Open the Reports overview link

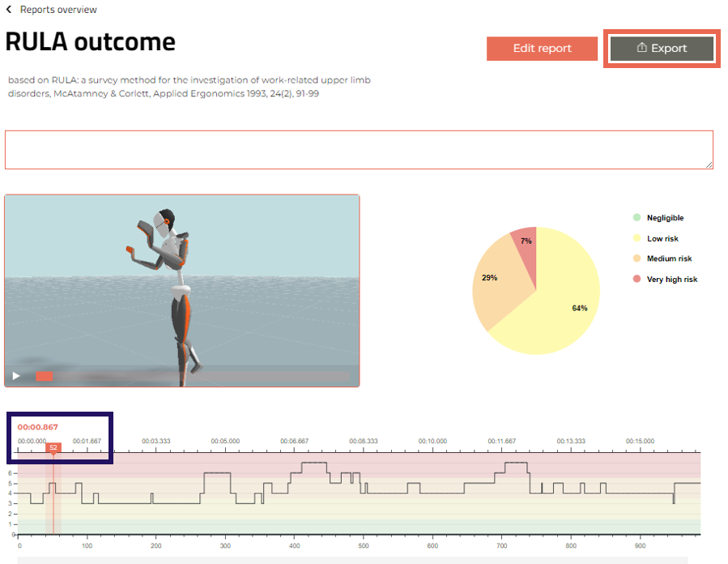[x=58, y=10]
